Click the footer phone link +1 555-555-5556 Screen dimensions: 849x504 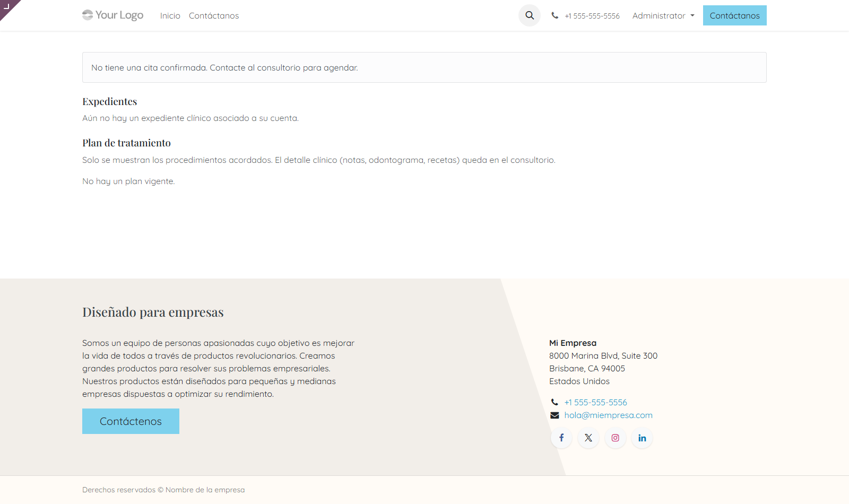click(x=596, y=402)
